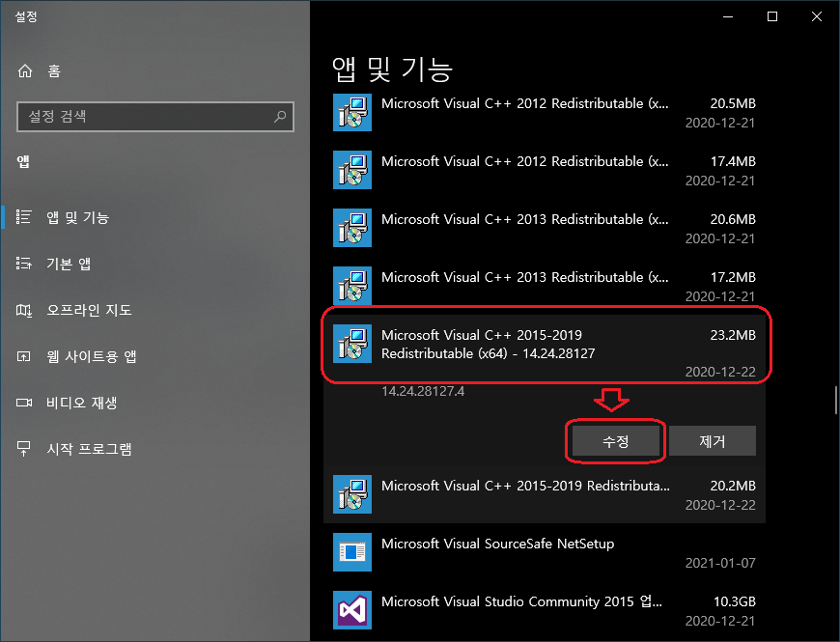Viewport: 840px width, 642px height.
Task: Maximize the 설정 window
Action: click(772, 16)
